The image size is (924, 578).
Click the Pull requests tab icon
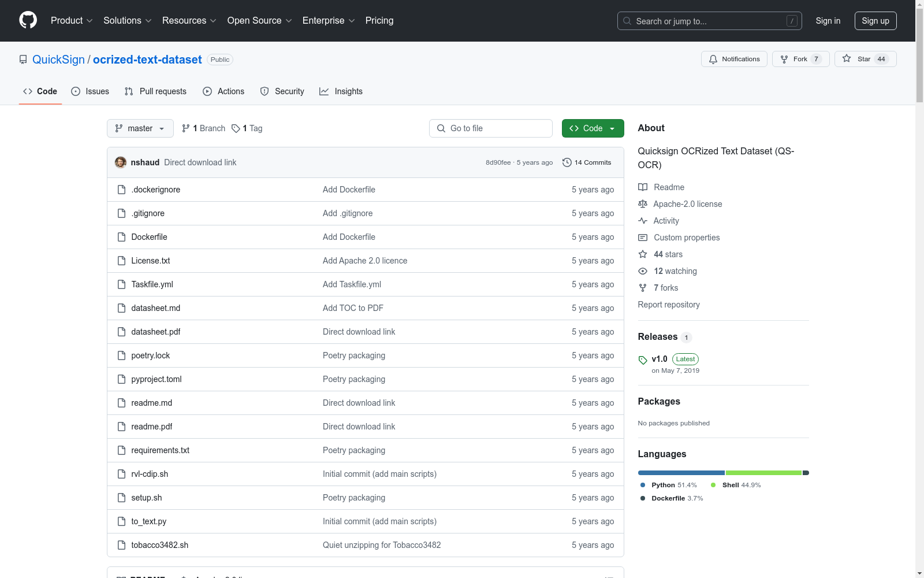click(x=129, y=91)
